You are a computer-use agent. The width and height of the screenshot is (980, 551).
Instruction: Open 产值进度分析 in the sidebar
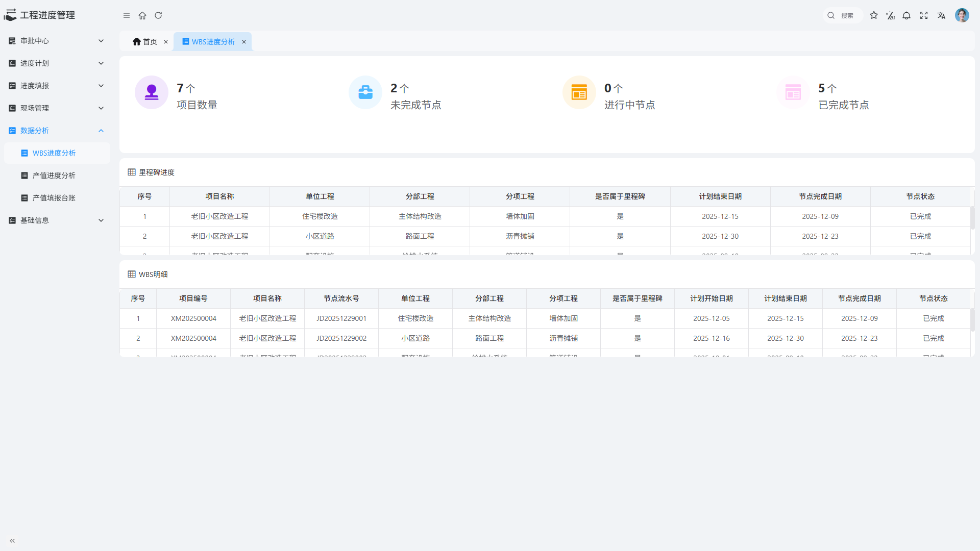(57, 176)
